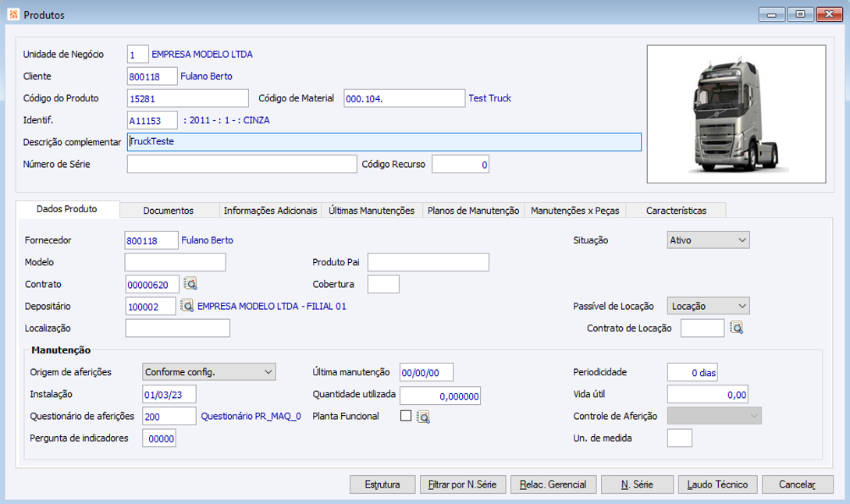This screenshot has height=504, width=850.
Task: Click the Cancelar button
Action: pyautogui.click(x=798, y=484)
